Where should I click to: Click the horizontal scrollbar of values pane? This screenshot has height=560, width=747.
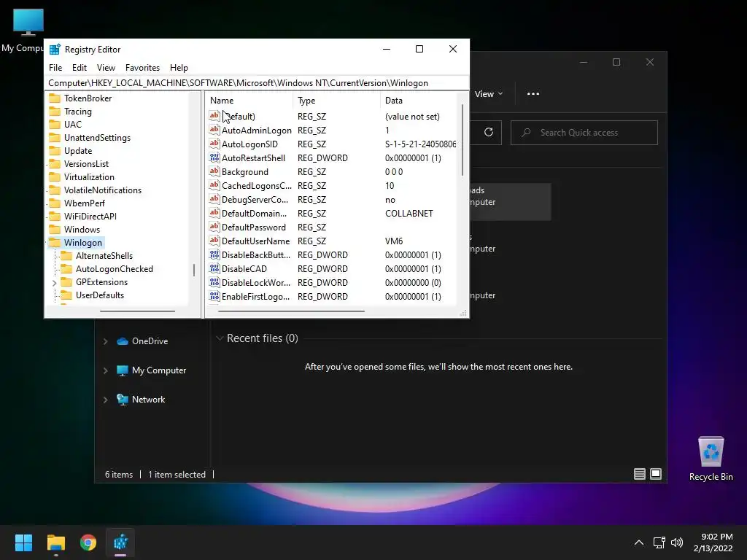291,311
